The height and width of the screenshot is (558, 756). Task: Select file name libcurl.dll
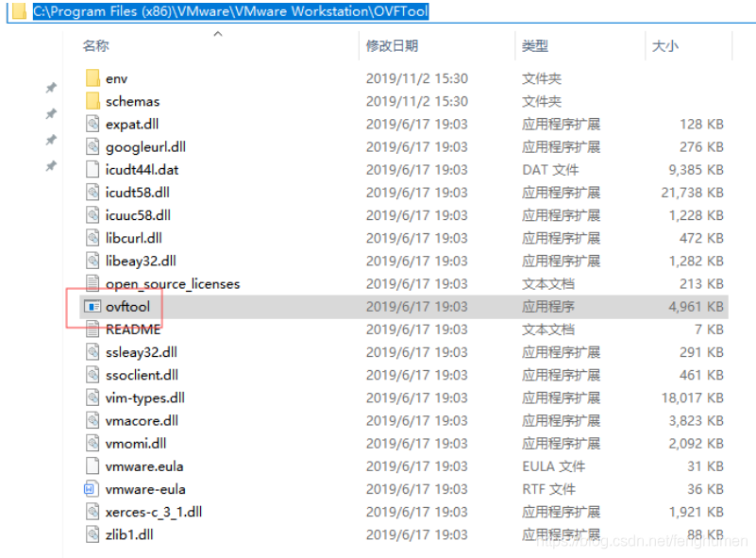[134, 238]
